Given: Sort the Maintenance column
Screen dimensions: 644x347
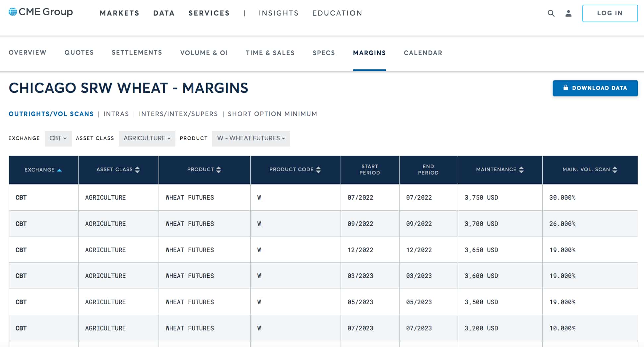Looking at the screenshot, I should (x=521, y=170).
